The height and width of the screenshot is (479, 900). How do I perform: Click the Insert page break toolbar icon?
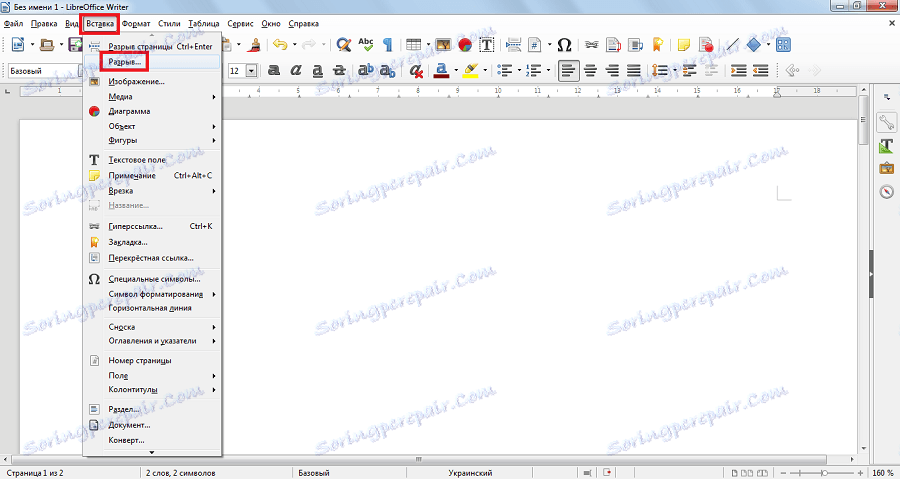(514, 45)
